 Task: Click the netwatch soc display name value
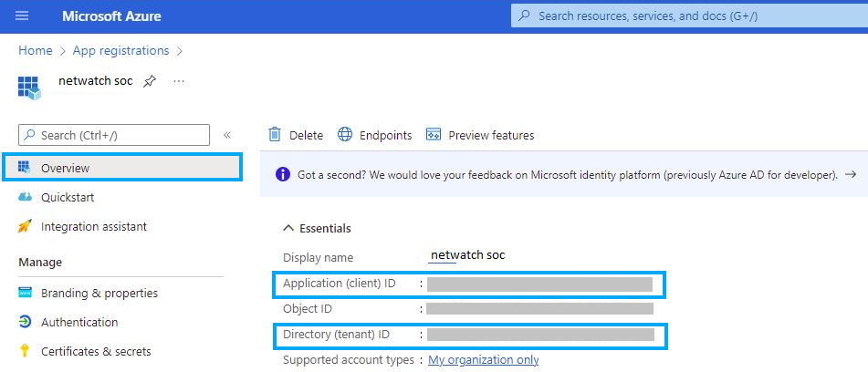[x=467, y=255]
